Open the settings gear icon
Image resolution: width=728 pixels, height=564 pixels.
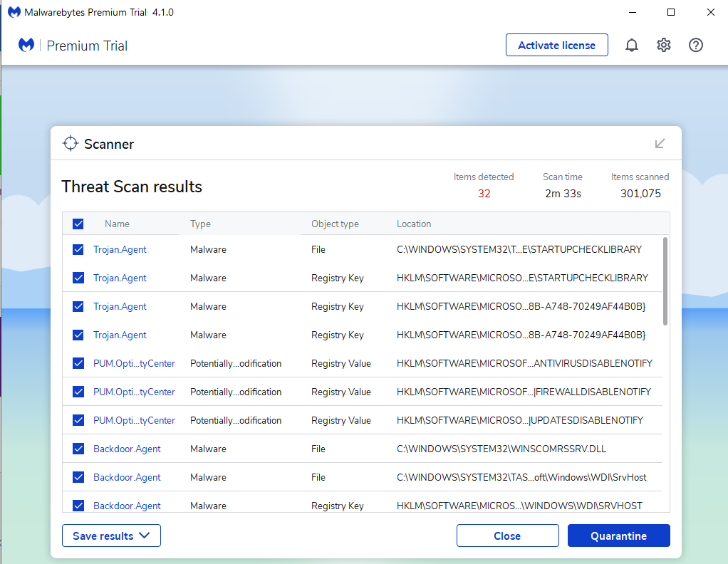(x=663, y=45)
